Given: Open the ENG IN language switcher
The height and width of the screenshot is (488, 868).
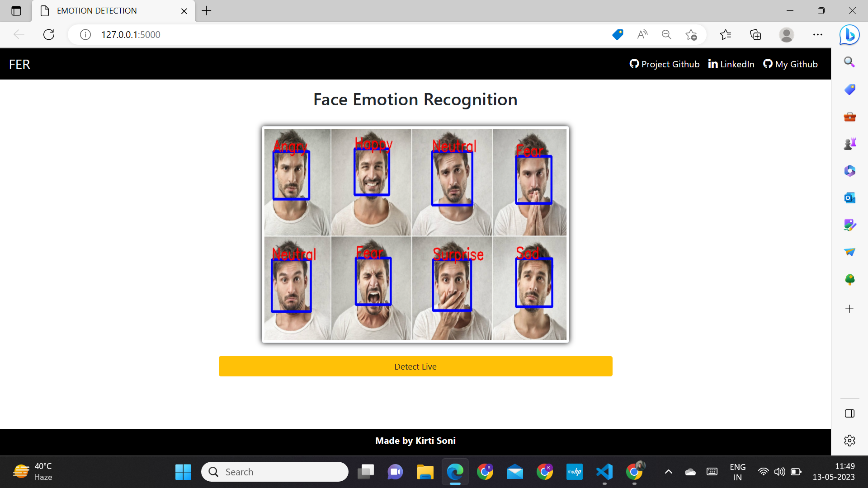Looking at the screenshot, I should 737,471.
